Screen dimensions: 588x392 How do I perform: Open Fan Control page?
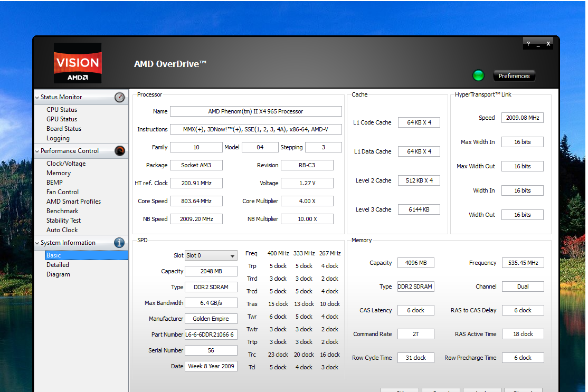pos(63,192)
